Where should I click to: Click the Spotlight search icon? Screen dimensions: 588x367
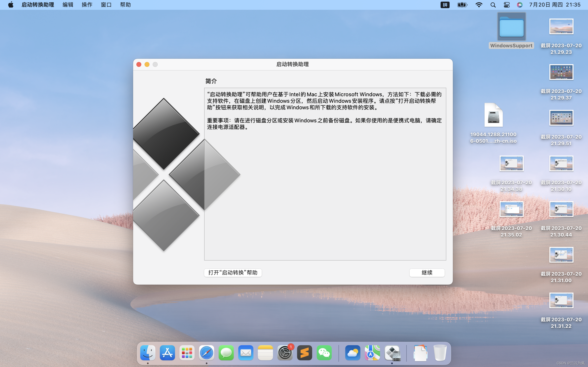tap(493, 5)
